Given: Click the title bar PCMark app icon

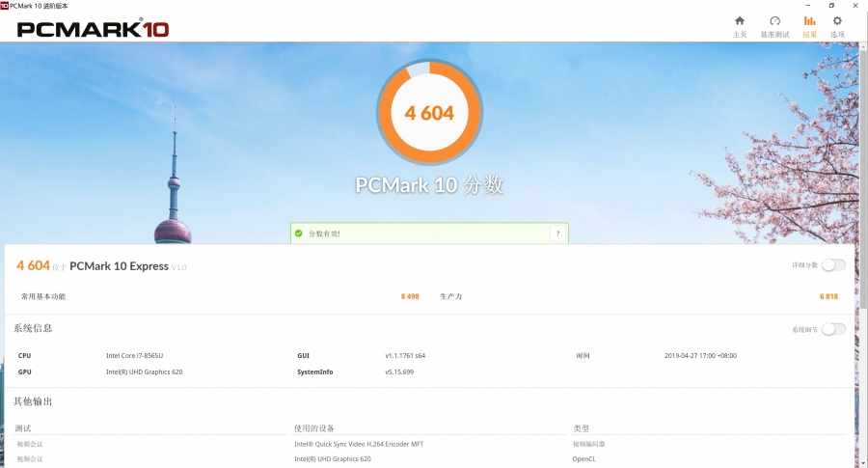Looking at the screenshot, I should click(x=5, y=5).
